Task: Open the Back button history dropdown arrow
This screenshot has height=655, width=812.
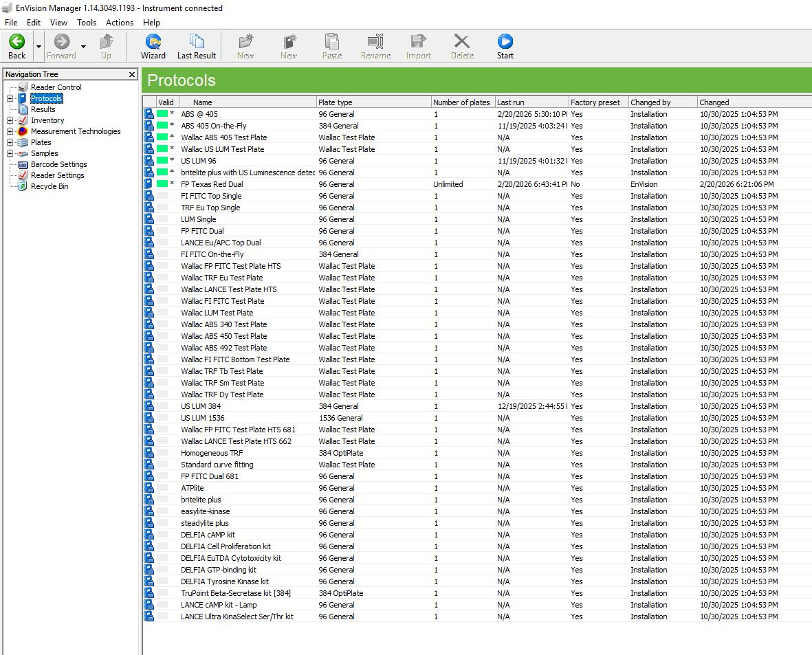Action: (39, 47)
